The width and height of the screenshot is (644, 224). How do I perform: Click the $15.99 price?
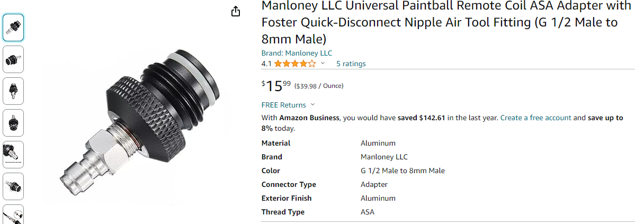coord(276,86)
